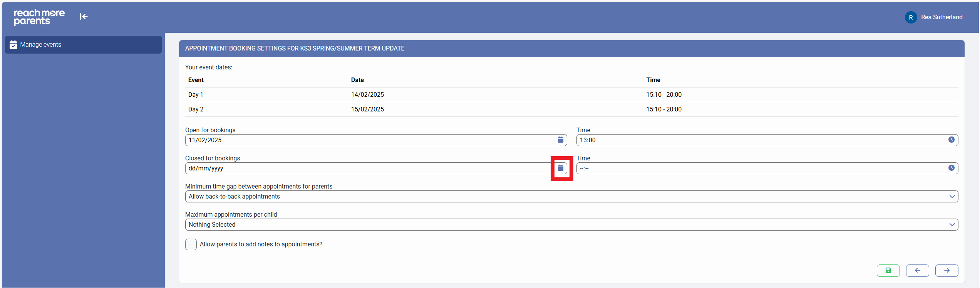Click the reach more parents logo
This screenshot has height=288, width=980.
[x=39, y=17]
